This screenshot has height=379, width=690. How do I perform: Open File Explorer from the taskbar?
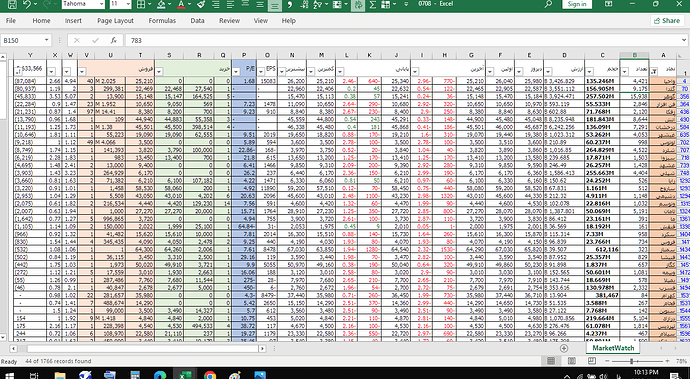(60, 375)
